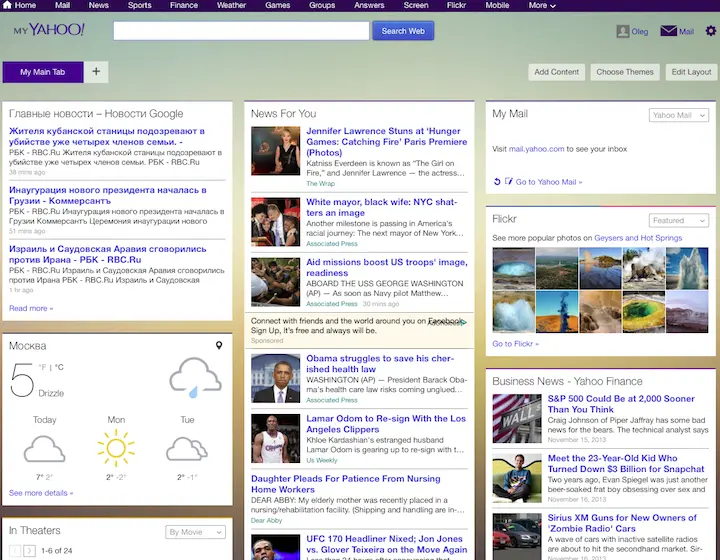Open the Finance menu item
720x560 pixels.
click(x=184, y=6)
